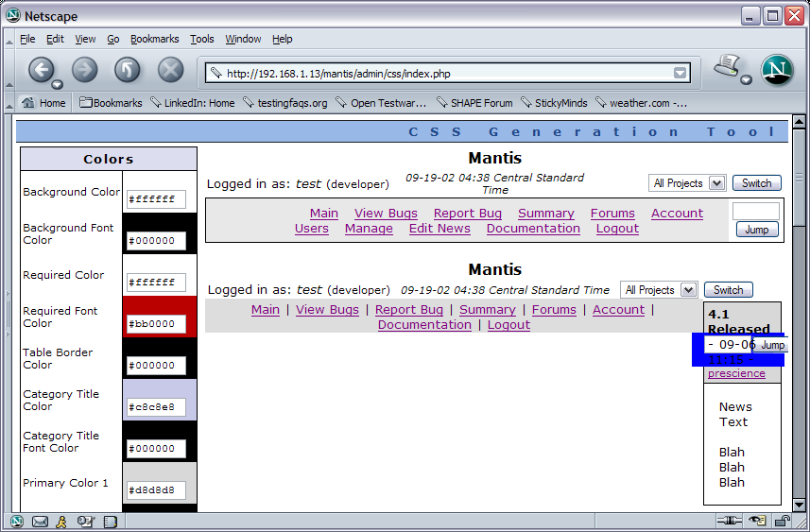The width and height of the screenshot is (810, 532).
Task: Open the View menu
Action: click(x=85, y=39)
